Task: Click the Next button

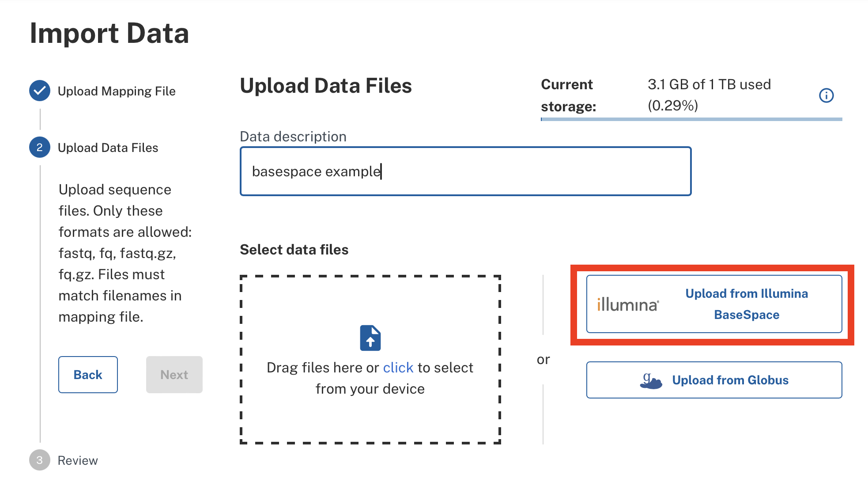Action: pos(174,375)
